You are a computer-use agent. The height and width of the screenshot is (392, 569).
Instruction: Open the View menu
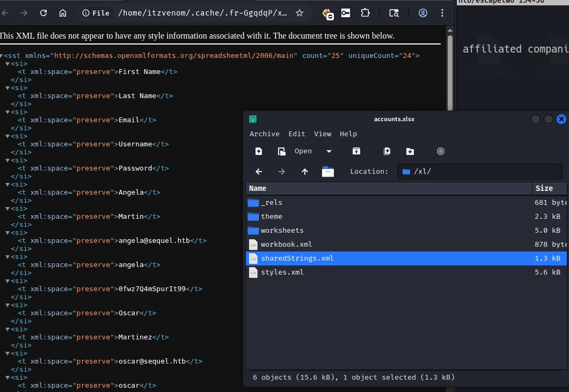tap(323, 134)
